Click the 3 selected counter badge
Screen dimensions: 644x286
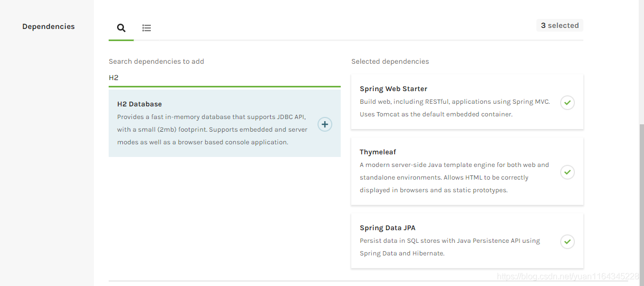tap(560, 25)
